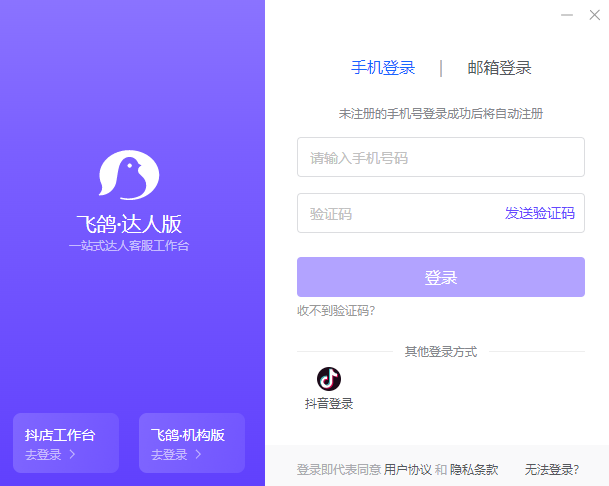609x486 pixels.
Task: Focus the 请输入手机号码 phone field
Action: [x=440, y=157]
